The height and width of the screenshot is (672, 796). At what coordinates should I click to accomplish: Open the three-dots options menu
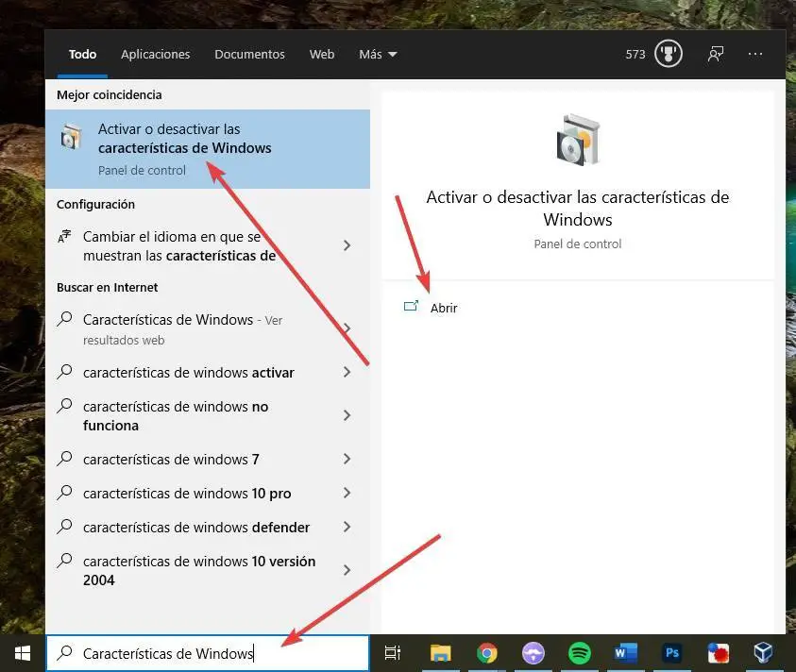coord(755,54)
